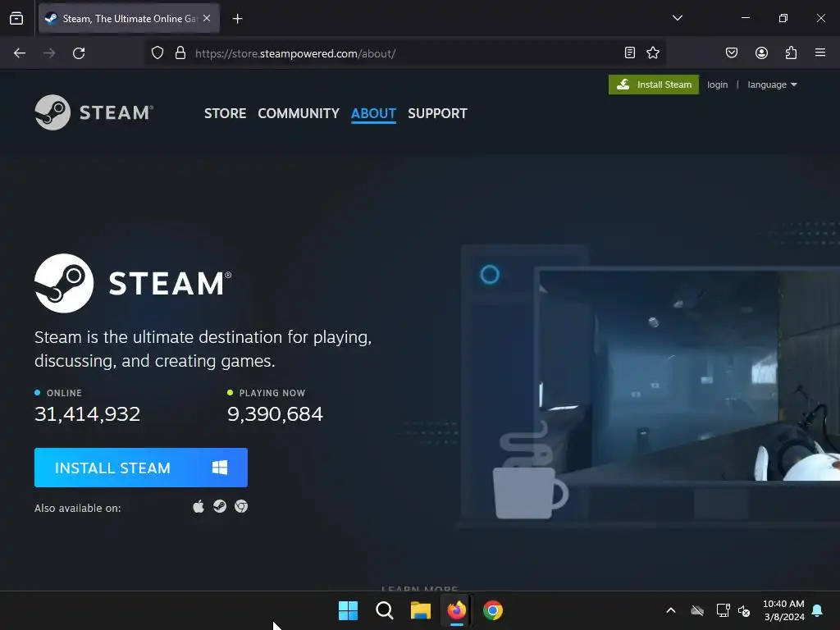The image size is (840, 630).
Task: Close the Steam browser tab
Action: (x=207, y=18)
